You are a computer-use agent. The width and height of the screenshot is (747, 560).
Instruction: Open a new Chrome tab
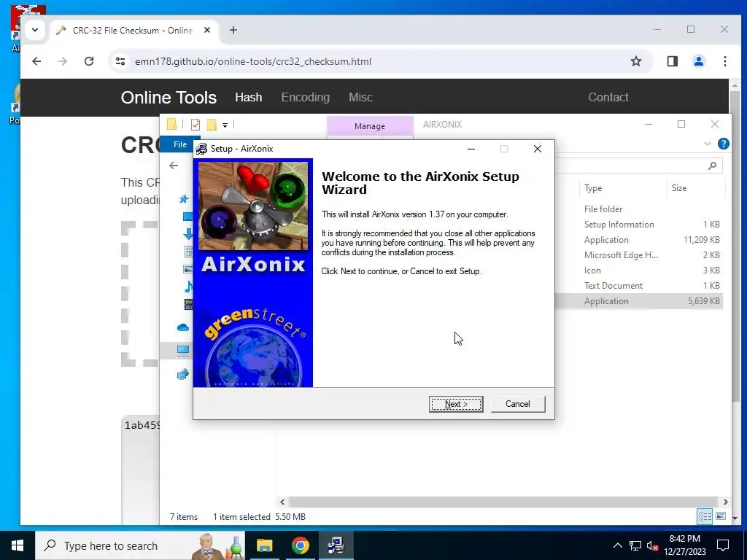pos(233,30)
